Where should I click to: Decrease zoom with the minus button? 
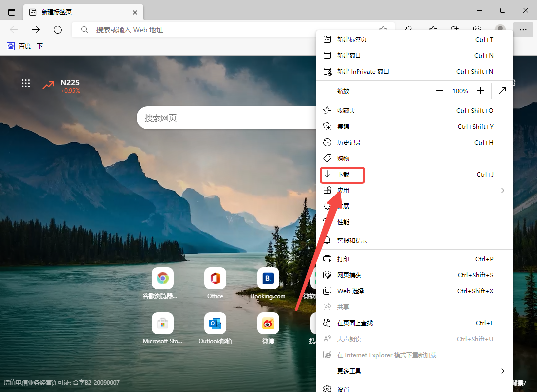440,91
